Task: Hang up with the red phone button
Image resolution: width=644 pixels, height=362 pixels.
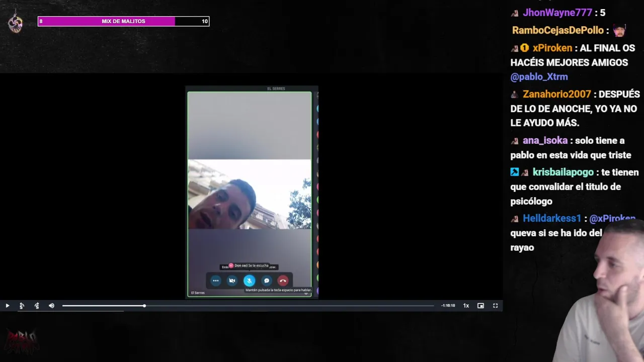Action: click(x=283, y=281)
